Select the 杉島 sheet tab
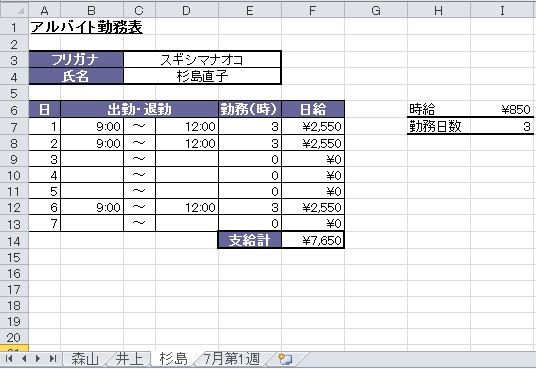The image size is (536, 369). pyautogui.click(x=174, y=359)
